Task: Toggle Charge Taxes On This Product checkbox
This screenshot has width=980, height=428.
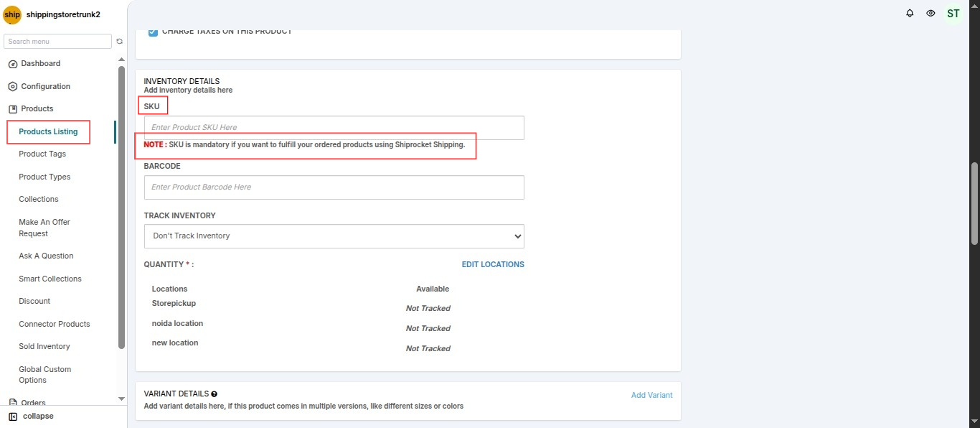Action: pyautogui.click(x=153, y=32)
